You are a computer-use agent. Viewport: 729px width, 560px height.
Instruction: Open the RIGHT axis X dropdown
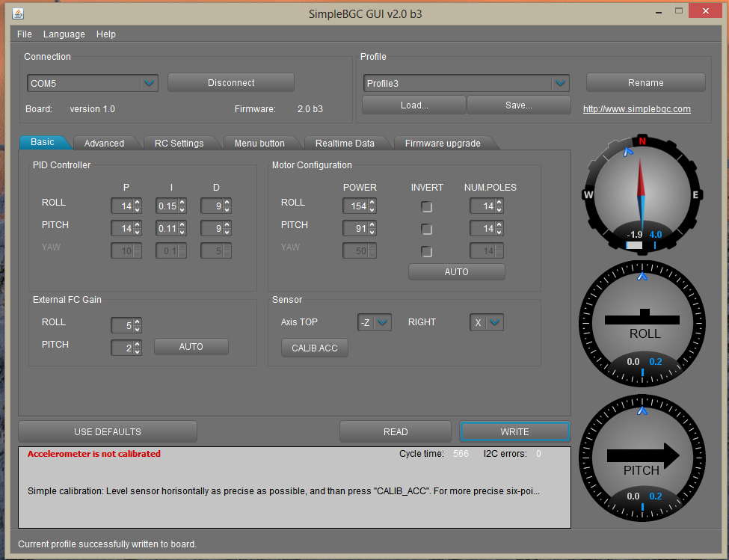click(495, 322)
